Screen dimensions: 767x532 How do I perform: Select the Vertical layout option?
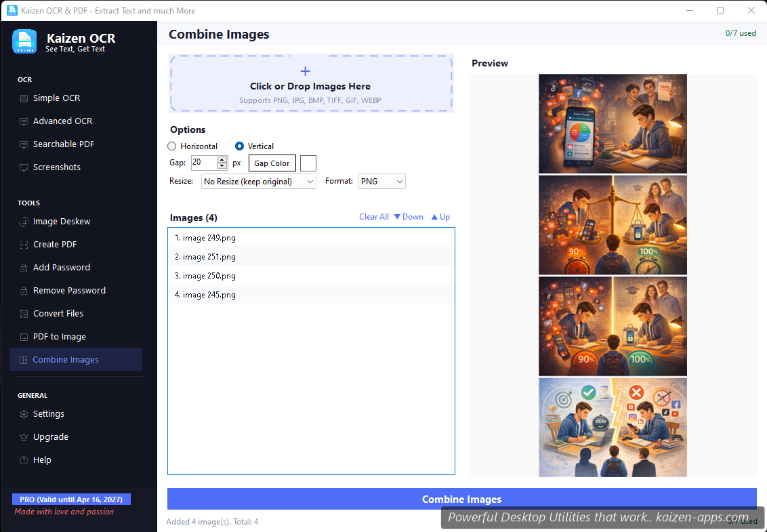[x=239, y=146]
